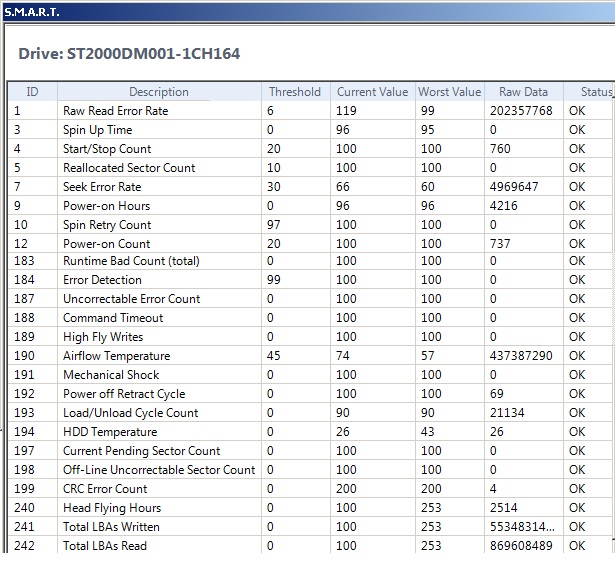The width and height of the screenshot is (615, 566).
Task: Click raw data value 4969647
Action: click(x=514, y=187)
